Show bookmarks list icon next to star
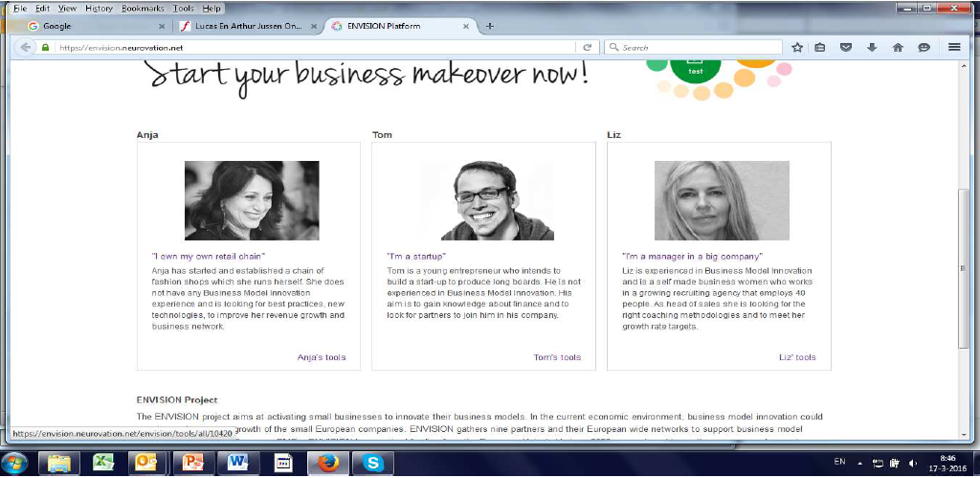Viewport: 980px width, 478px height. pos(820,48)
